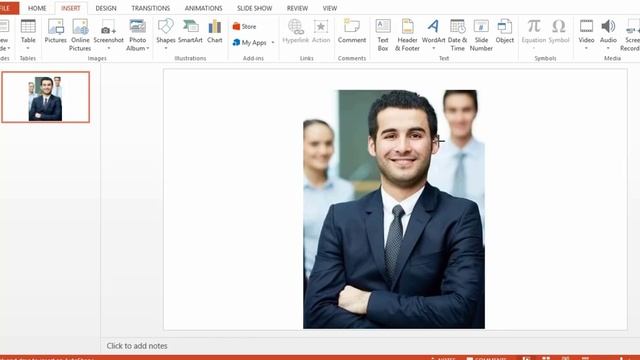Insert WordArt

click(x=433, y=34)
